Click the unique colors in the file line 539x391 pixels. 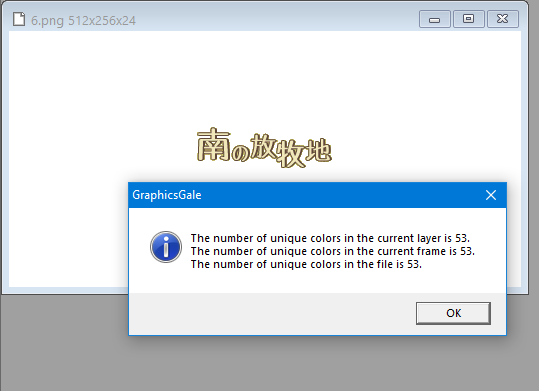coord(306,264)
